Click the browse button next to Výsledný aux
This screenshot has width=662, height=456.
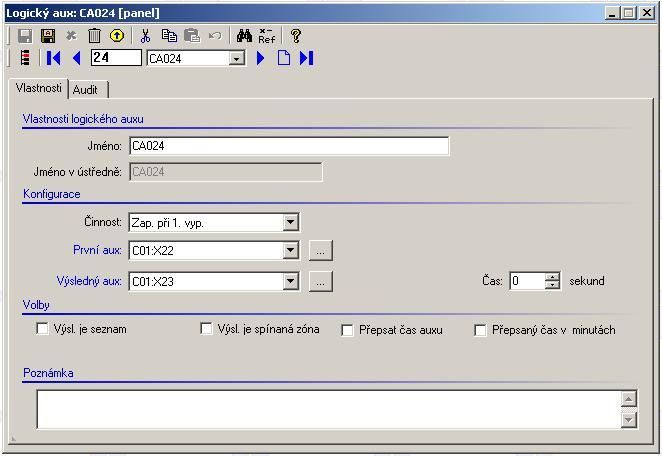(319, 282)
